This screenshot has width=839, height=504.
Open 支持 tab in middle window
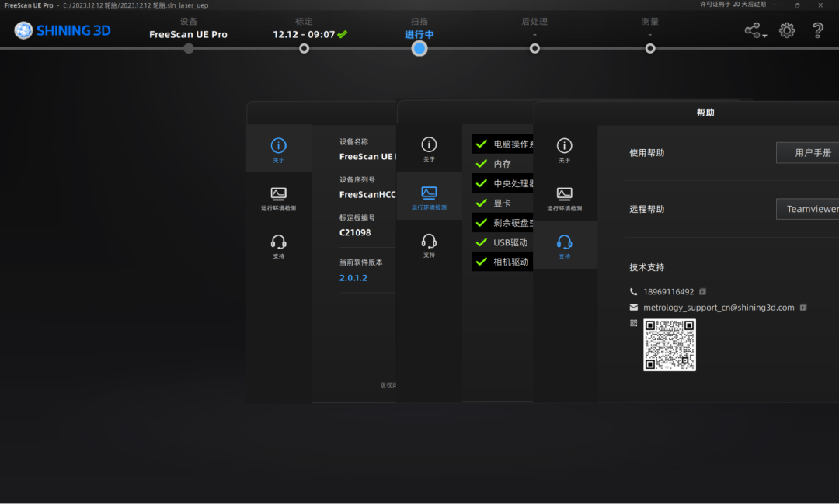coord(429,245)
